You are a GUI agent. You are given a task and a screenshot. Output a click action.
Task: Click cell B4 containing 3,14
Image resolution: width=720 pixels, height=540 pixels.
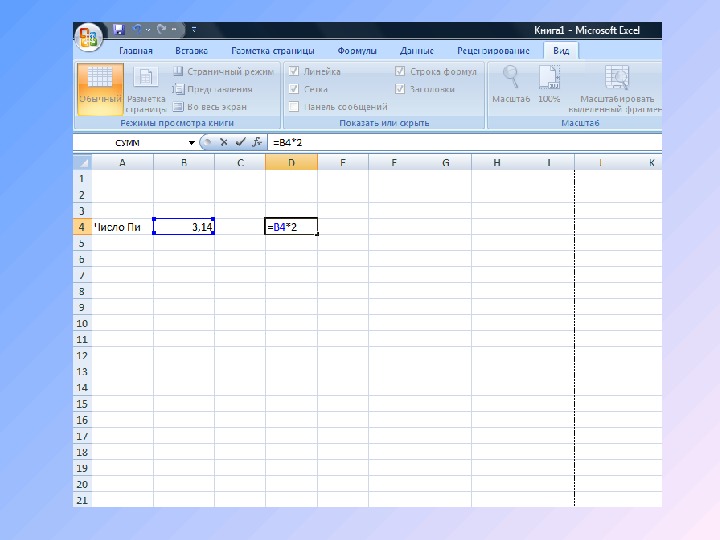184,227
